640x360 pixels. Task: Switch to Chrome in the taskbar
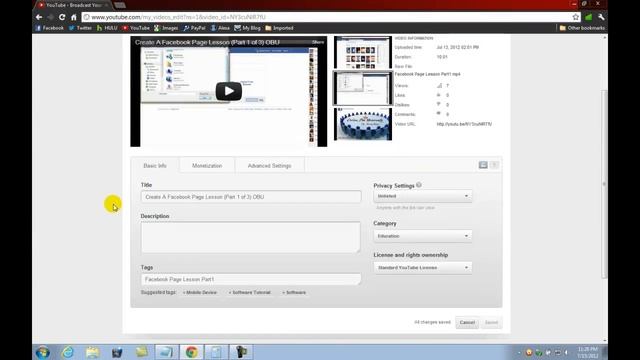tap(191, 352)
